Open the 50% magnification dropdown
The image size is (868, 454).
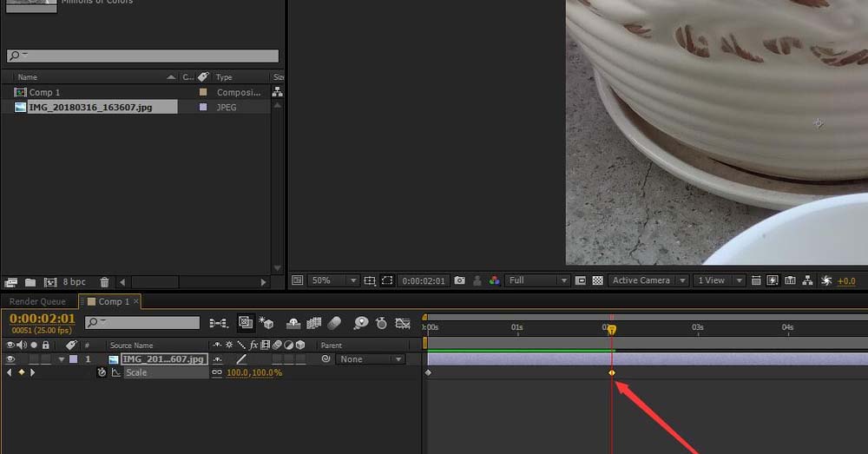[x=333, y=280]
